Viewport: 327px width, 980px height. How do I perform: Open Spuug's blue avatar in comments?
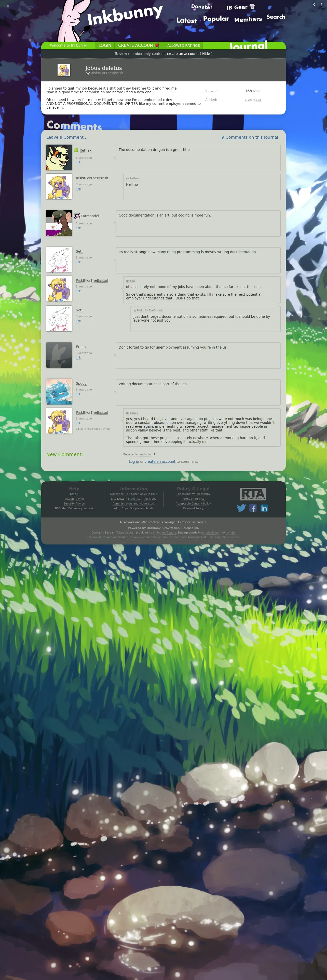click(59, 392)
